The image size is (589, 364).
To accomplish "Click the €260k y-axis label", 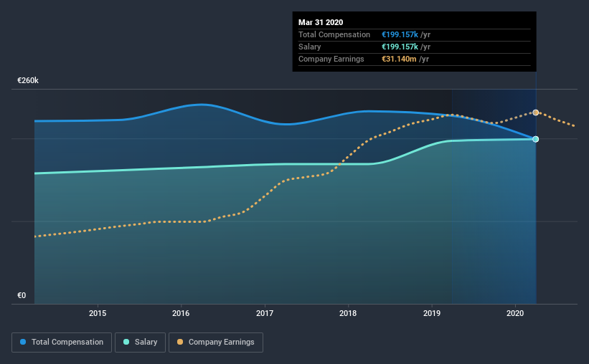I will (x=28, y=80).
